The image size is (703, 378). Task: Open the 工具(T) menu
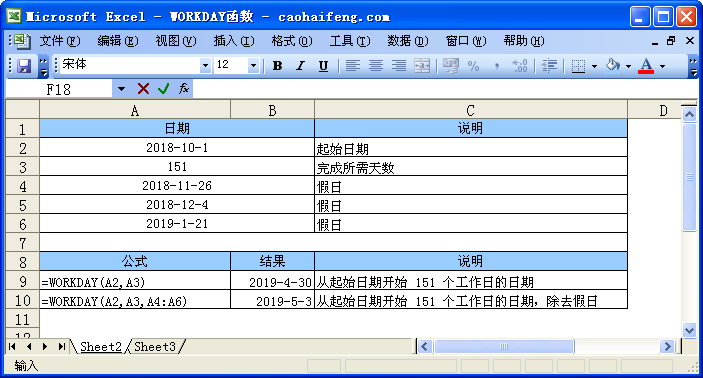tap(350, 41)
